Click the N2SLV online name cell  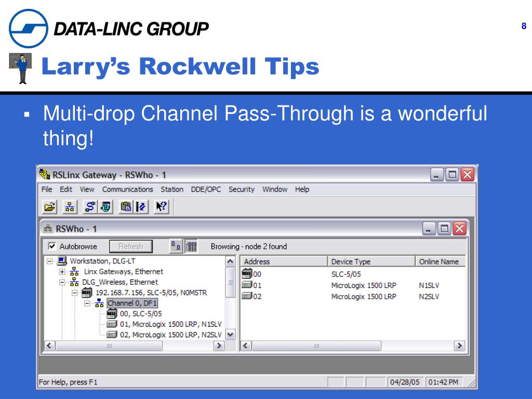click(x=429, y=297)
